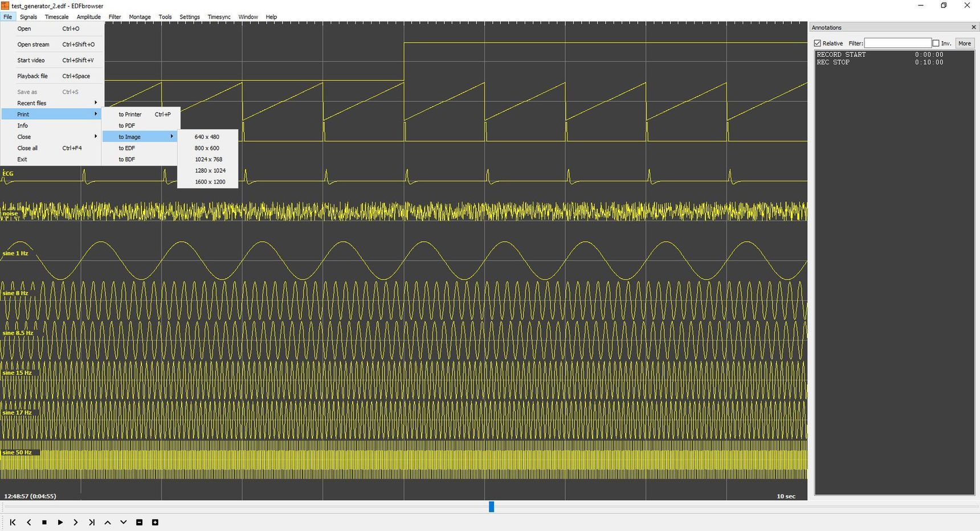Click the sine 8 Hz signal label
Screen dimensions: 980x531
[x=15, y=293]
